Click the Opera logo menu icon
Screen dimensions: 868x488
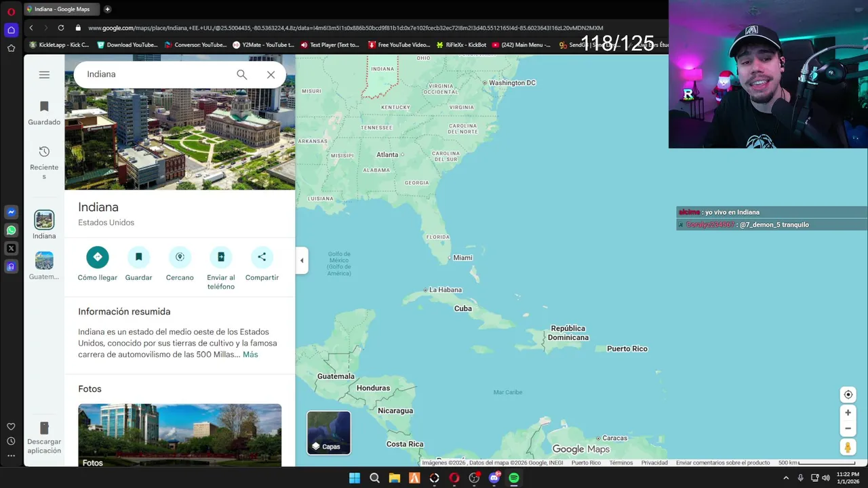point(11,12)
